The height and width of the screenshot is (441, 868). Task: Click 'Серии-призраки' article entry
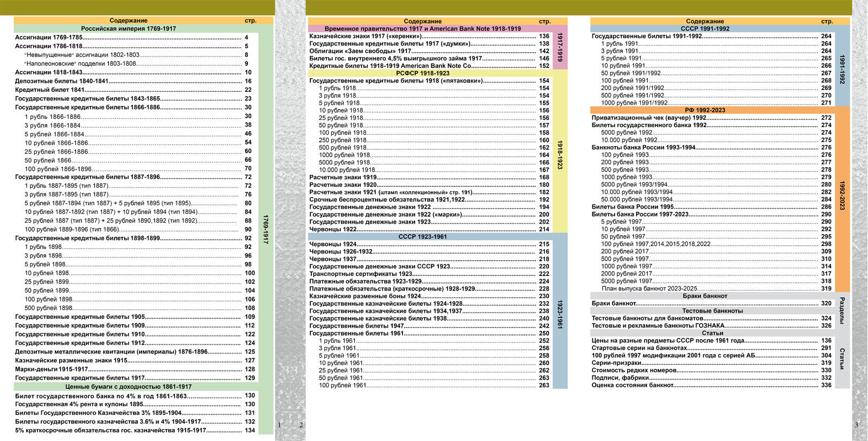pos(712,363)
